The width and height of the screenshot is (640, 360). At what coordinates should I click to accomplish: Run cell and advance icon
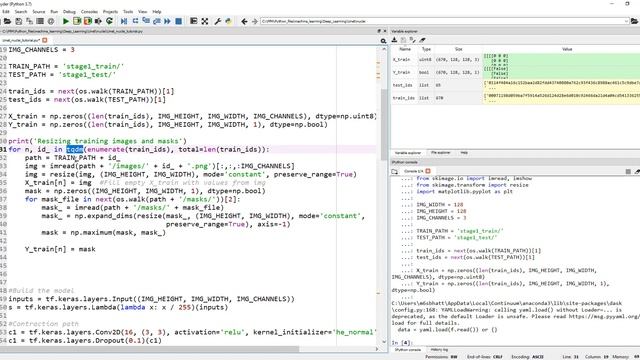88,21
